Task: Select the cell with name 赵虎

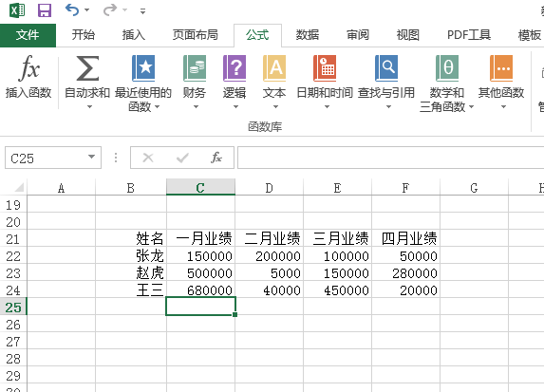Action: click(x=131, y=272)
